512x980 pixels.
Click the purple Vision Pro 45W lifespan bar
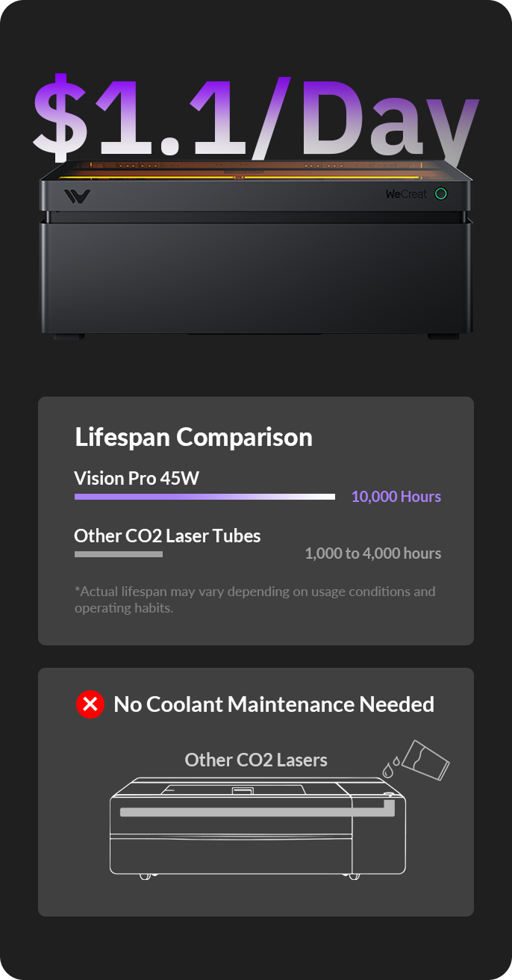205,497
